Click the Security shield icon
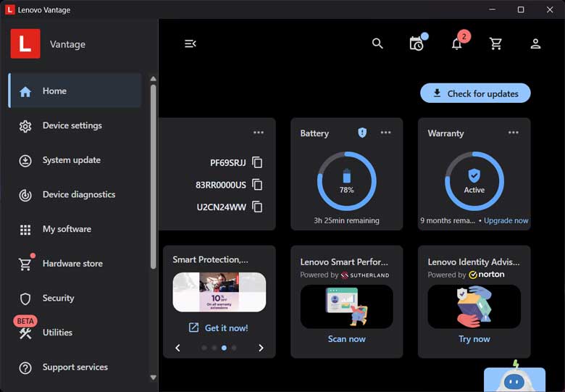565x392 pixels. pyautogui.click(x=25, y=299)
